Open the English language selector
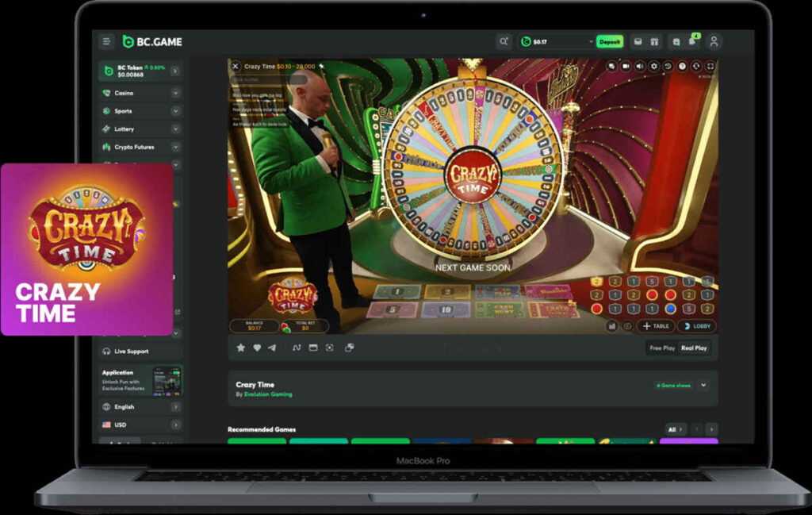Image resolution: width=812 pixels, height=515 pixels. point(140,407)
